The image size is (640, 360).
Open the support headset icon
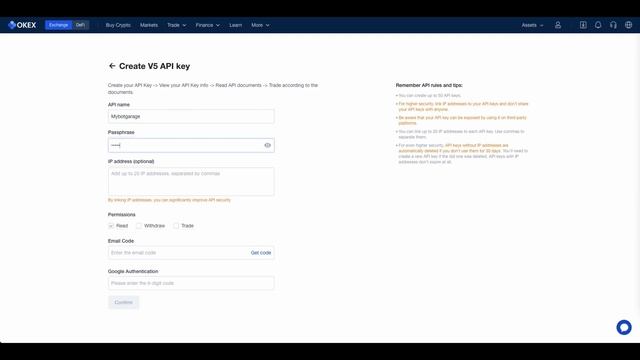pyautogui.click(x=613, y=25)
